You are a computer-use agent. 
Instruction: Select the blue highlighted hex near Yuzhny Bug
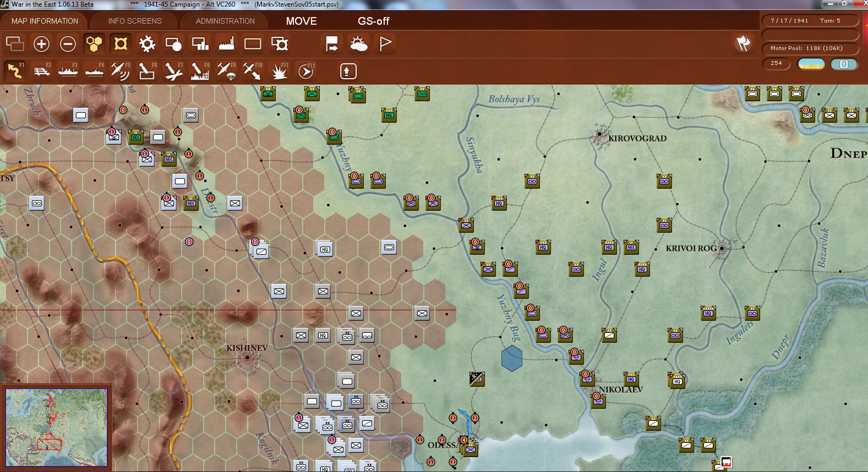click(512, 359)
